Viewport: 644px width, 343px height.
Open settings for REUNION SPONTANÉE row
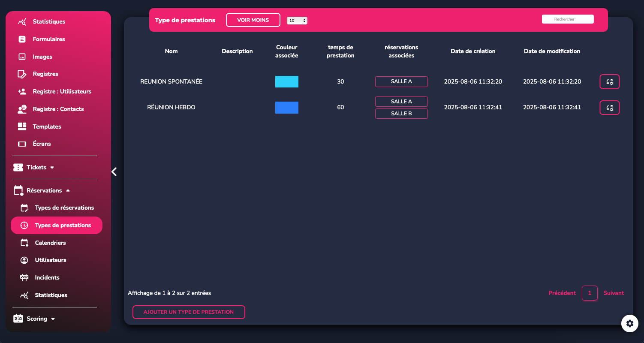pyautogui.click(x=609, y=81)
